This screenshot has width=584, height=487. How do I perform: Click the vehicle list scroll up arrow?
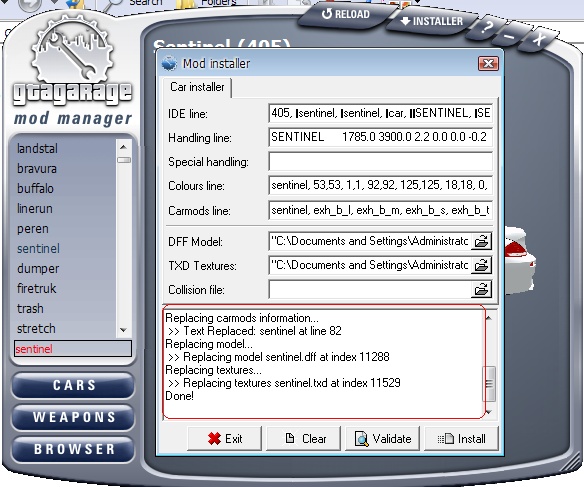point(123,147)
